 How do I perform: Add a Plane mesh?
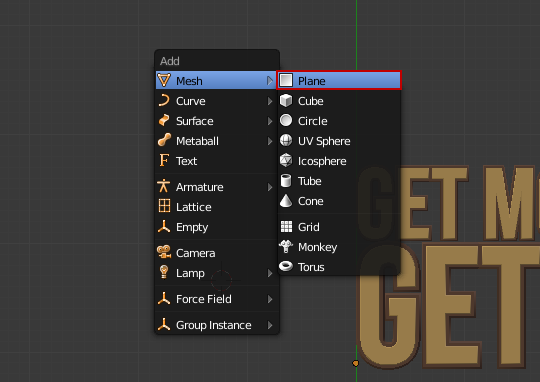pyautogui.click(x=339, y=80)
